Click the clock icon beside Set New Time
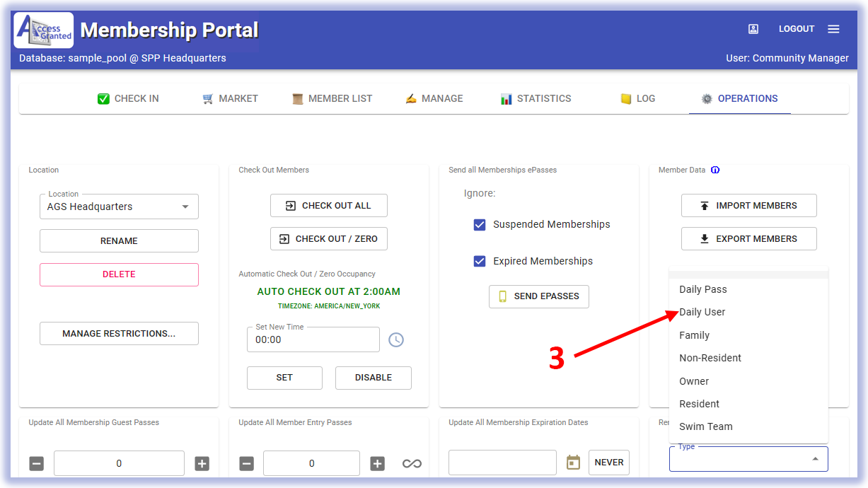The image size is (868, 488). click(x=396, y=339)
